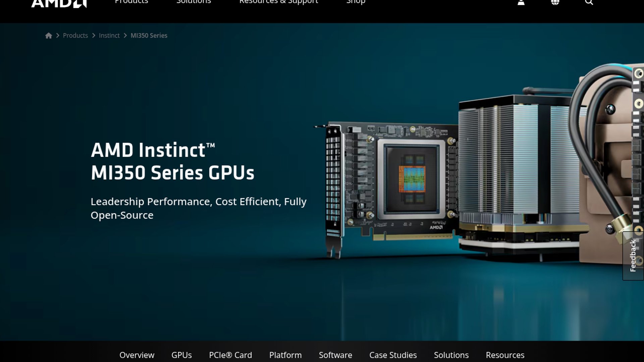Screen dimensions: 644x362
Task: Follow the MI350 Series breadcrumb link
Action: click(149, 36)
